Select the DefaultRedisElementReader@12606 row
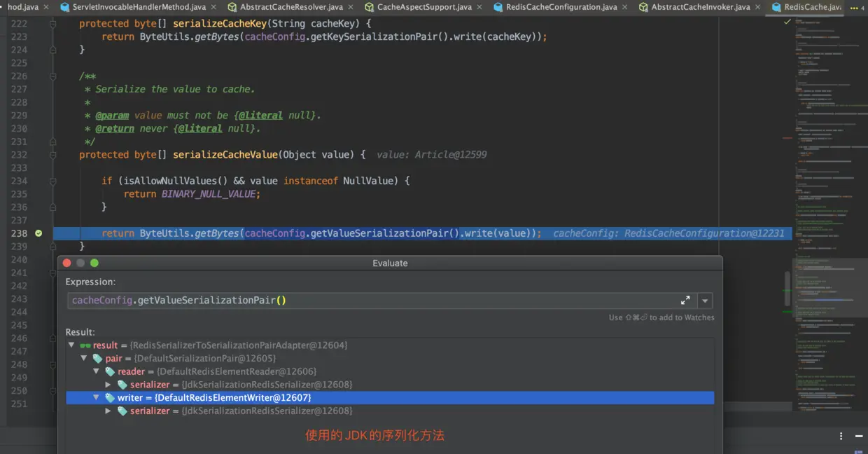The width and height of the screenshot is (868, 454). (390, 371)
